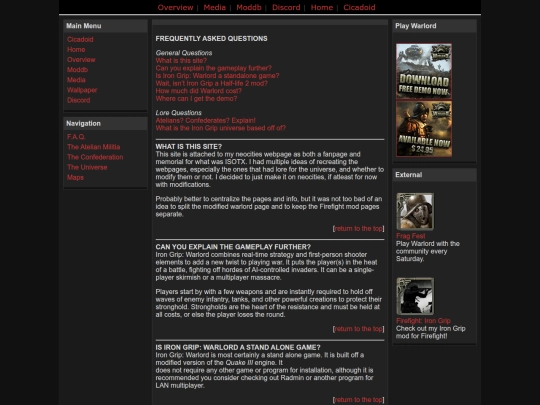The height and width of the screenshot is (405, 540).
Task: Select Overview in the Main Menu sidebar
Action: tap(81, 60)
